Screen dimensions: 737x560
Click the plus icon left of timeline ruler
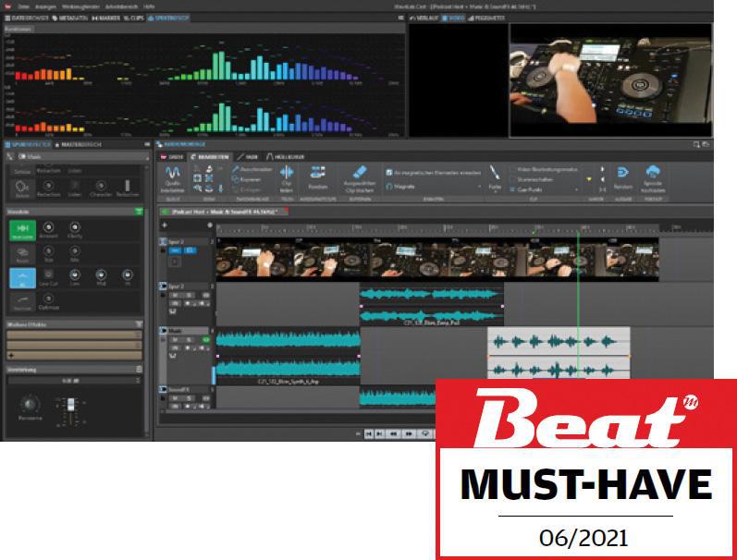tap(164, 225)
